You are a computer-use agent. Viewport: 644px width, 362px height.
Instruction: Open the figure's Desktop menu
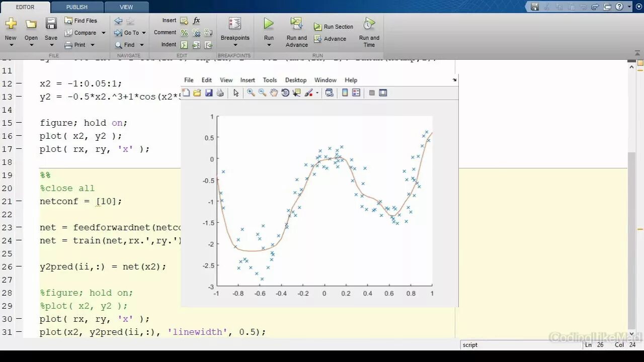(296, 80)
